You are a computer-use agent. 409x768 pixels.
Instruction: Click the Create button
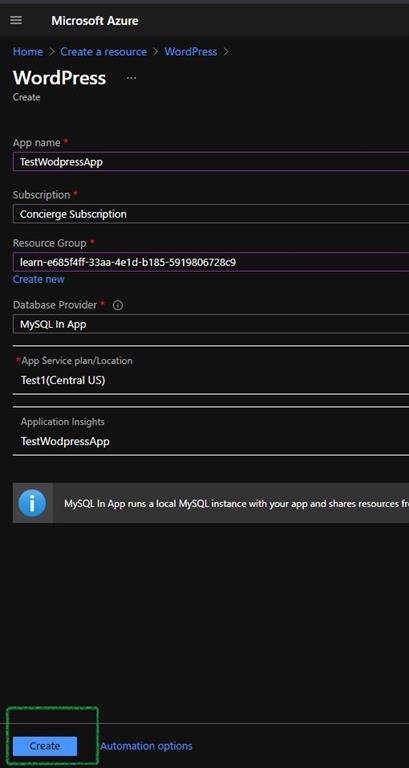45,746
